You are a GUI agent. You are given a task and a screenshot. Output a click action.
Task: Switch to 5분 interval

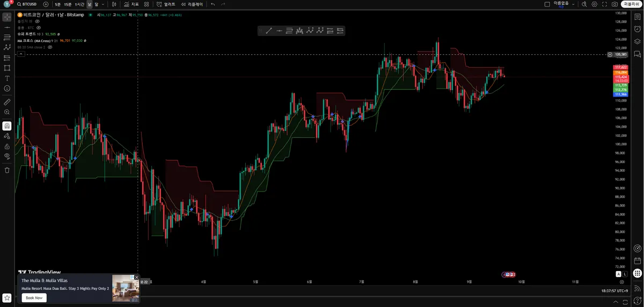[57, 4]
